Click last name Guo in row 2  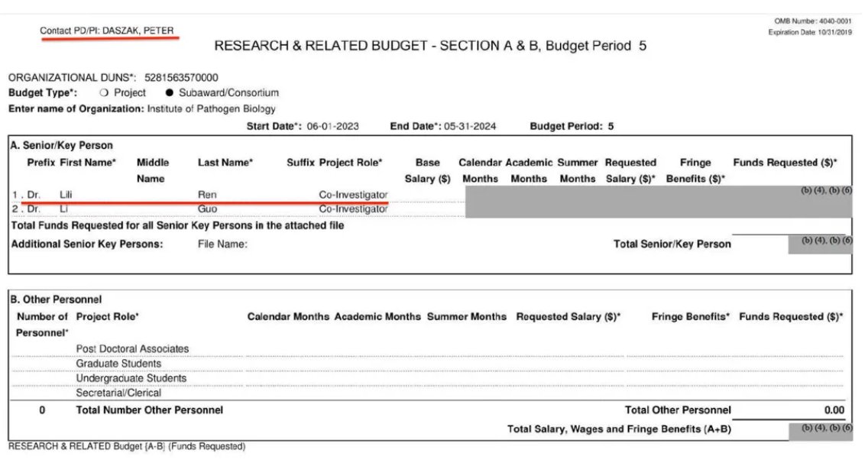pyautogui.click(x=207, y=209)
